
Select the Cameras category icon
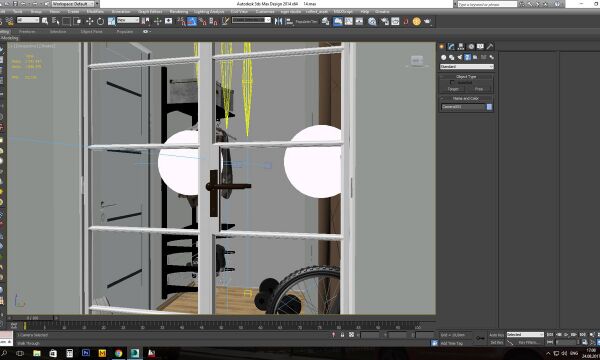point(467,57)
